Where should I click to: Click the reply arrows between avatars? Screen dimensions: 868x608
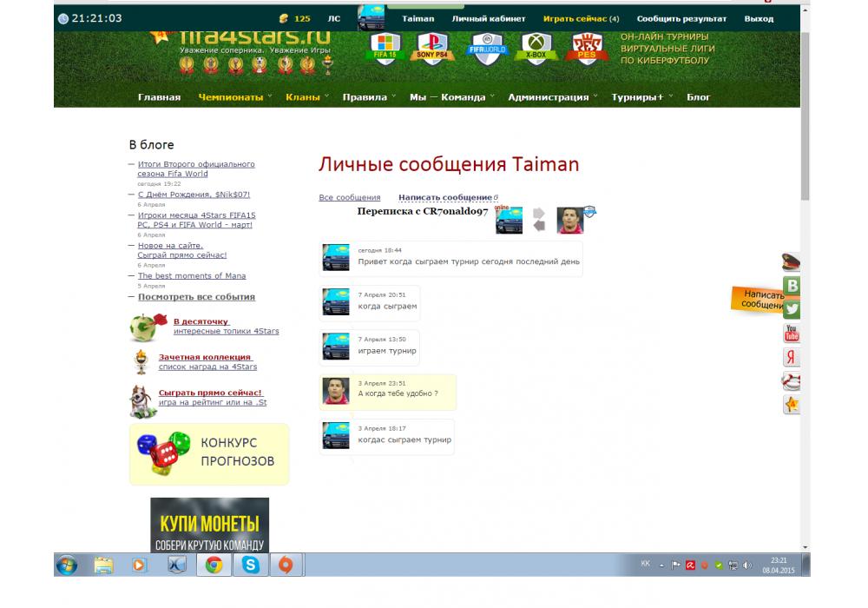point(539,220)
